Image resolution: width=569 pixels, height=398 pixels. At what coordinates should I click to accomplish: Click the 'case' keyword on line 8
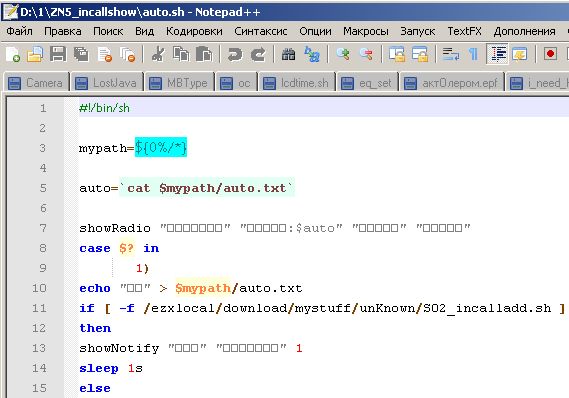(95, 249)
